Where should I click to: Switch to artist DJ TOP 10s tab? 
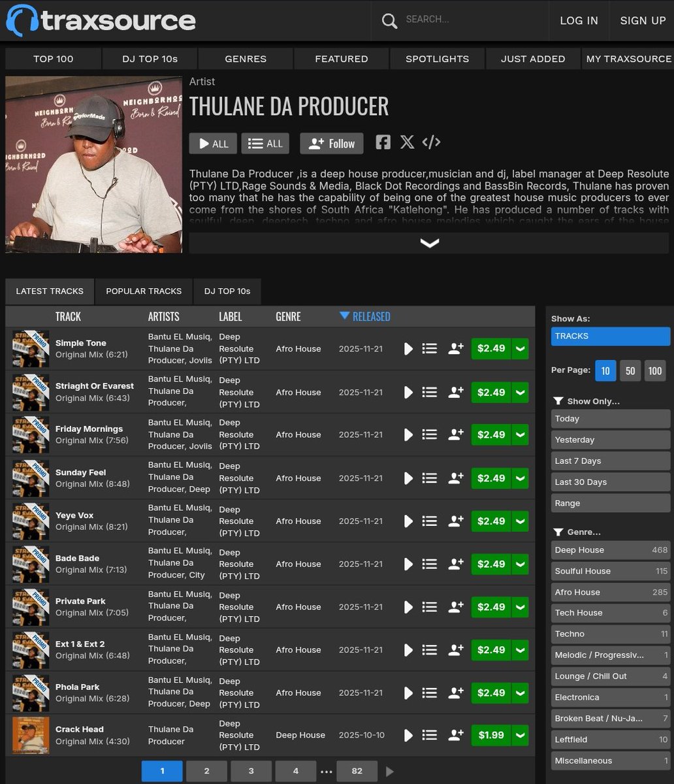pyautogui.click(x=227, y=291)
